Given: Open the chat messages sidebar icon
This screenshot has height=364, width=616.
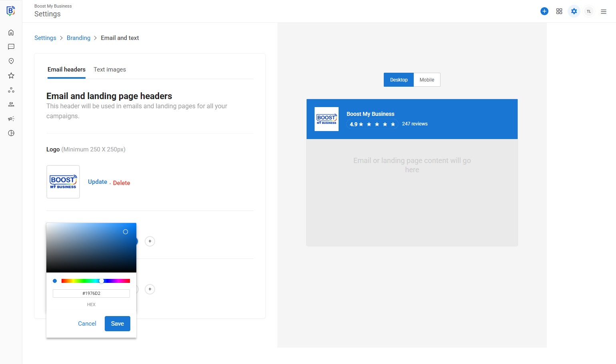Looking at the screenshot, I should point(11,47).
